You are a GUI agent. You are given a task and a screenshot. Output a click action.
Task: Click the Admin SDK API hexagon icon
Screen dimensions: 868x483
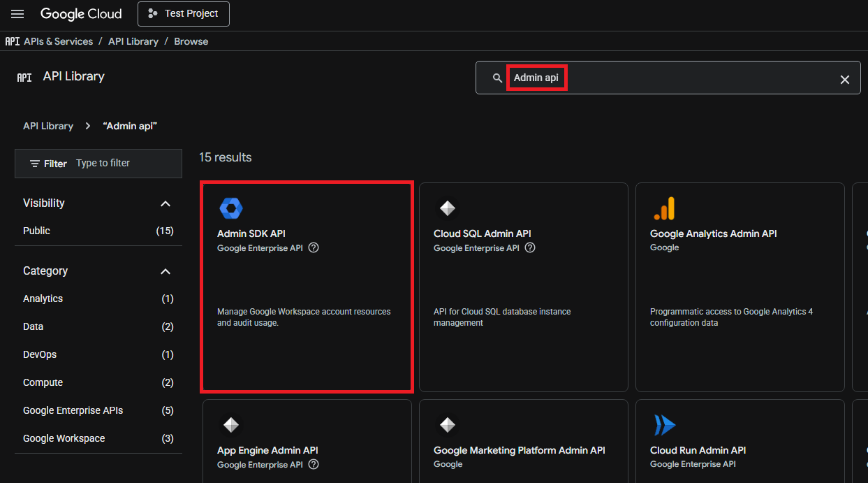click(x=231, y=208)
